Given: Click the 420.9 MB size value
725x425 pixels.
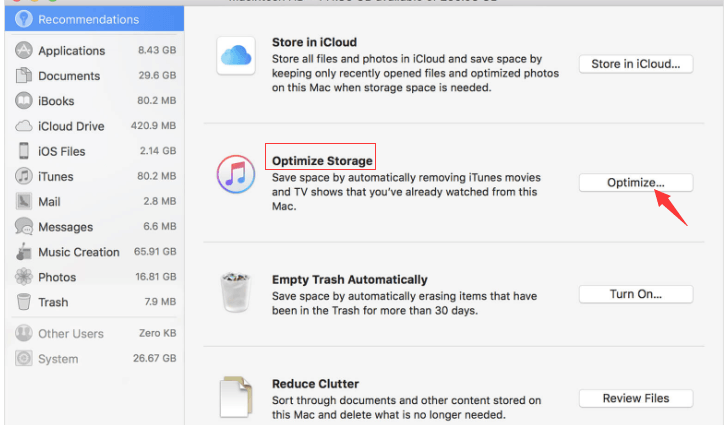Looking at the screenshot, I should (154, 125).
